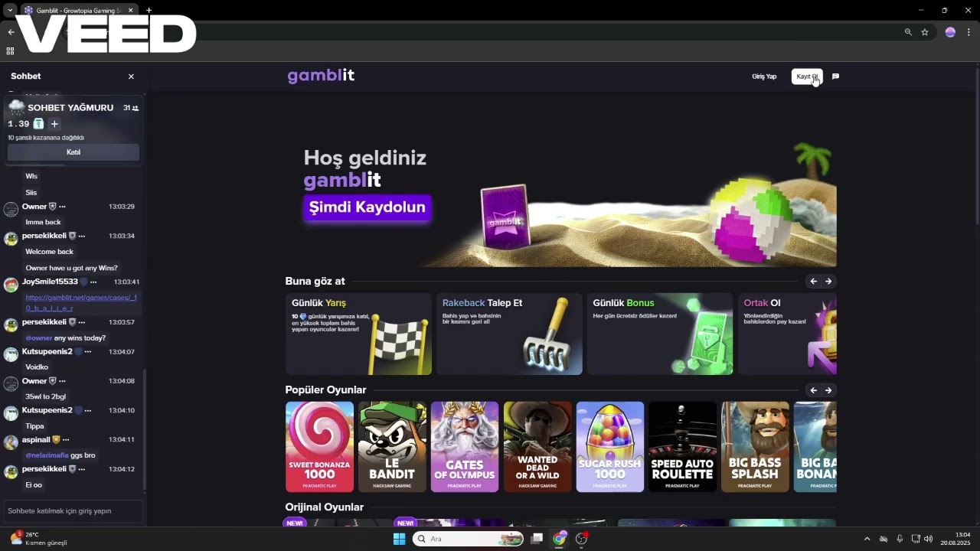Image resolution: width=980 pixels, height=551 pixels.
Task: Click the "35wl to 2bgl" chat message
Action: (46, 396)
